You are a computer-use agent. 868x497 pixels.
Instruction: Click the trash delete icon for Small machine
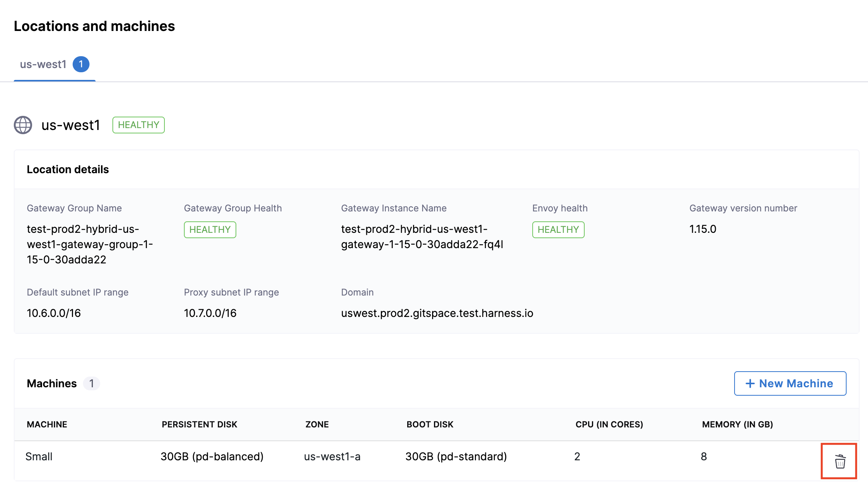point(840,461)
